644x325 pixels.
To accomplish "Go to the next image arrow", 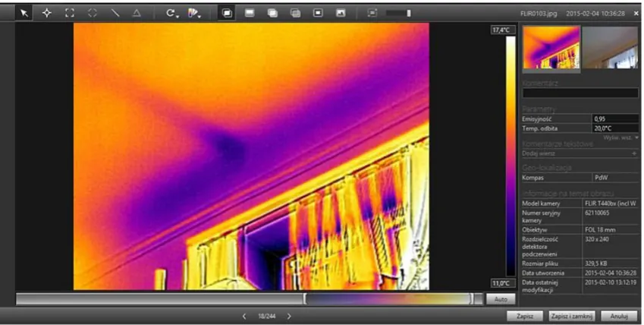I will tap(289, 316).
